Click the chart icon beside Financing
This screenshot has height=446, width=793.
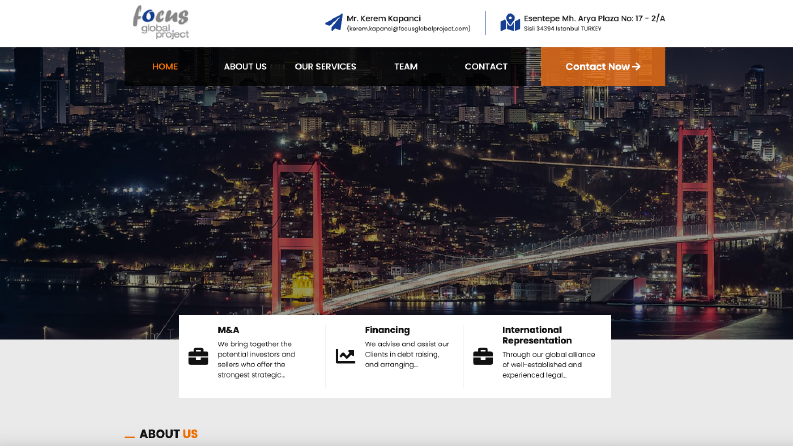point(345,356)
